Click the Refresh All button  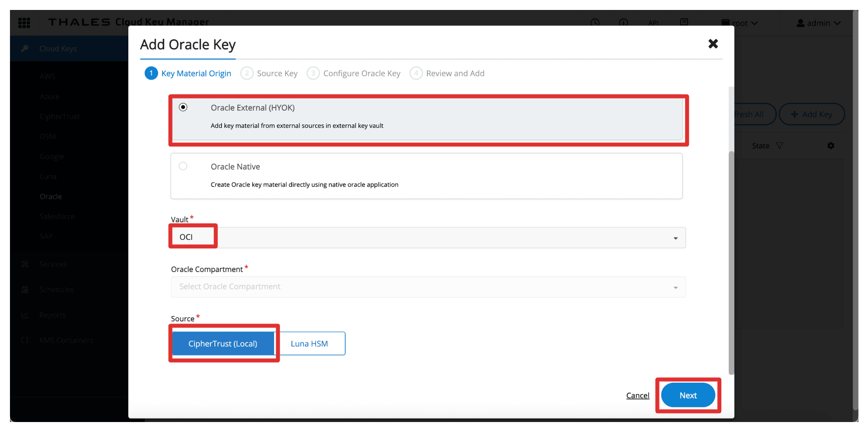coord(754,114)
